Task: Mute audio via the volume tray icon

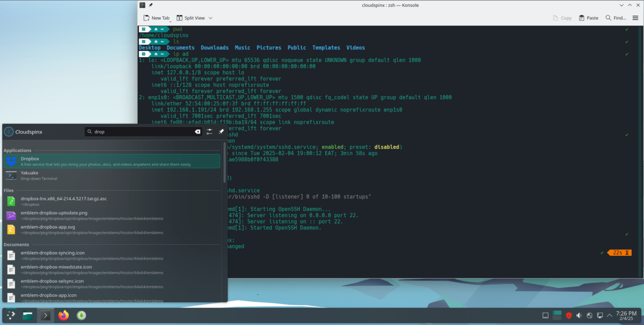Action: tap(579, 315)
